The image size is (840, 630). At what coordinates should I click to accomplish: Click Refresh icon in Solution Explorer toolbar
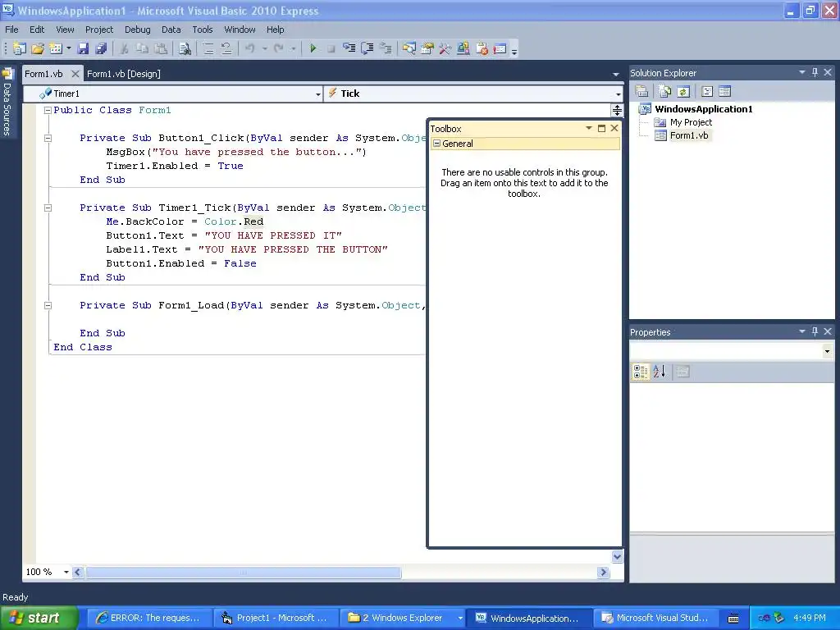(683, 91)
